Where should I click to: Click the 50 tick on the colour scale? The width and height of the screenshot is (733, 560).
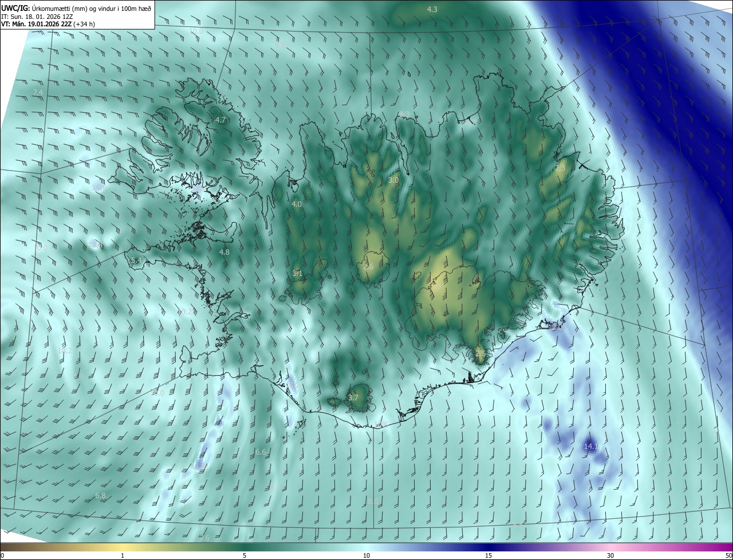click(728, 556)
